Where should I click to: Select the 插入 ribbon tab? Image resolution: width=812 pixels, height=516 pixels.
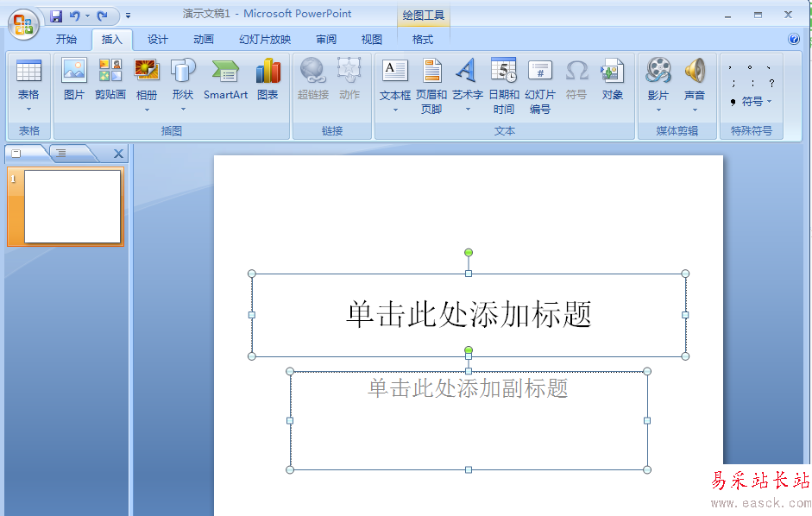coord(112,40)
